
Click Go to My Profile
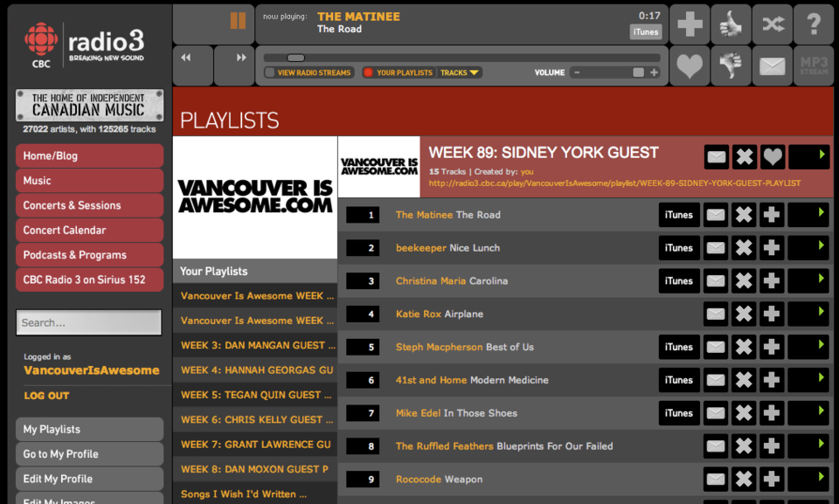click(x=89, y=454)
